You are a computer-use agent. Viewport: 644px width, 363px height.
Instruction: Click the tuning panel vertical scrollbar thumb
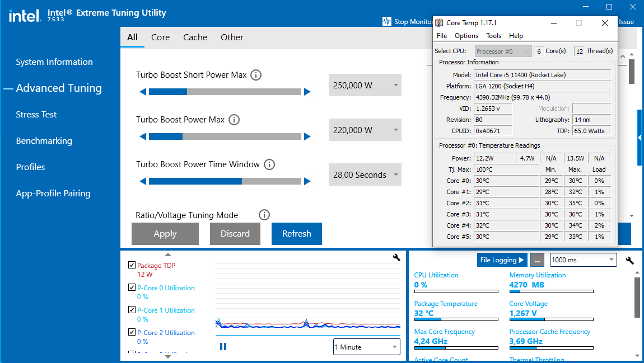(x=632, y=72)
